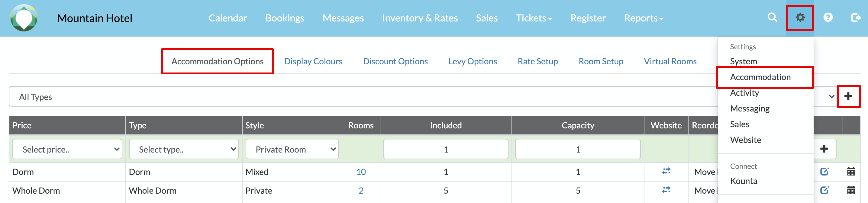Screen dimensions: 868x203
Task: Open calendar for Whole Dorm row
Action: 851,190
